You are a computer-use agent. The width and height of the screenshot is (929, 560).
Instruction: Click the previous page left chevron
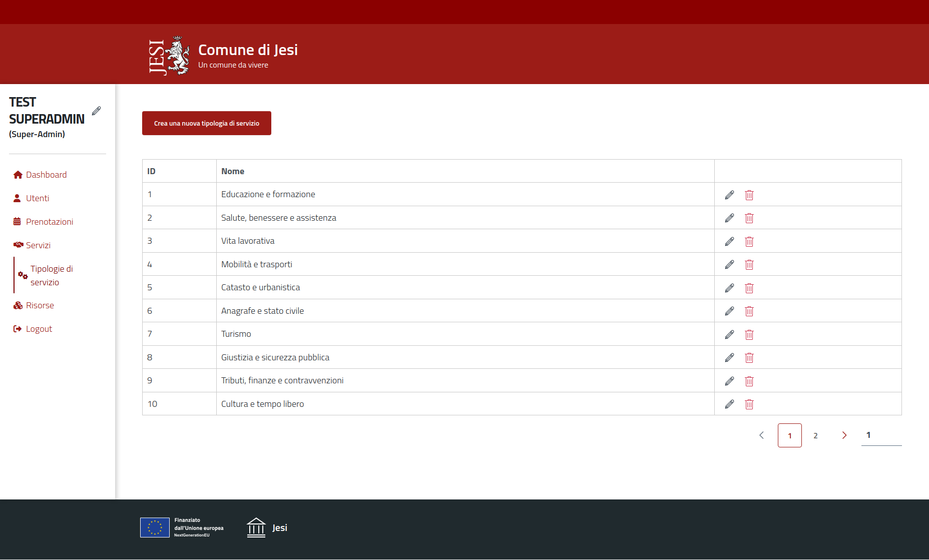pyautogui.click(x=761, y=435)
